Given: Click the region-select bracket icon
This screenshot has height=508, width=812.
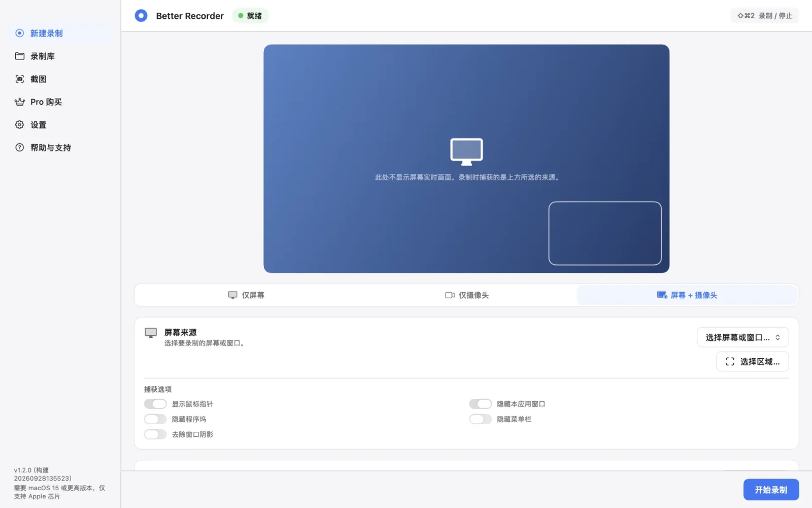Looking at the screenshot, I should pyautogui.click(x=730, y=362).
